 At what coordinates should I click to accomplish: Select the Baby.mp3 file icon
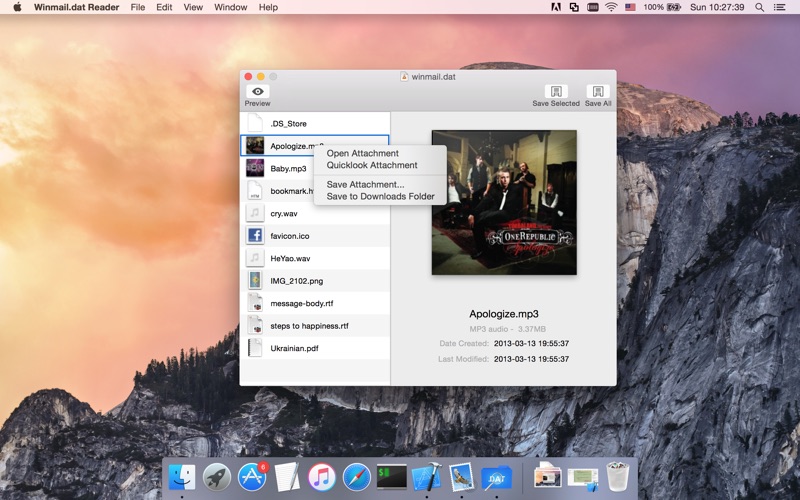pyautogui.click(x=255, y=168)
